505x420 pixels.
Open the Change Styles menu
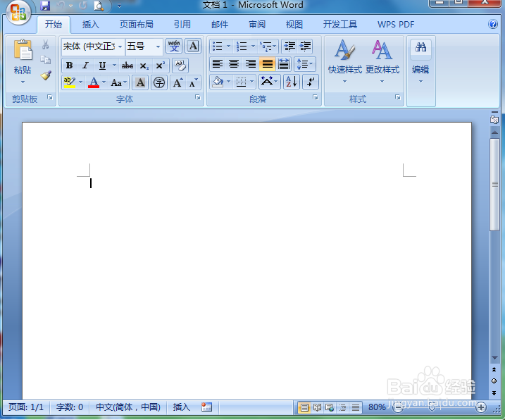coord(382,61)
